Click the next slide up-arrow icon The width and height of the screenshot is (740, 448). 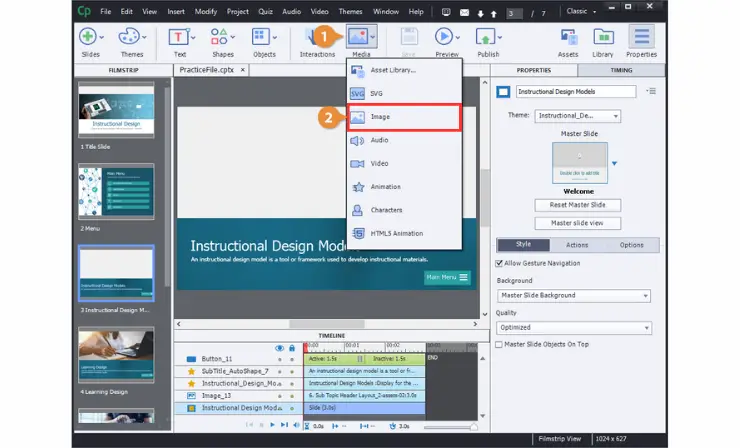point(494,14)
